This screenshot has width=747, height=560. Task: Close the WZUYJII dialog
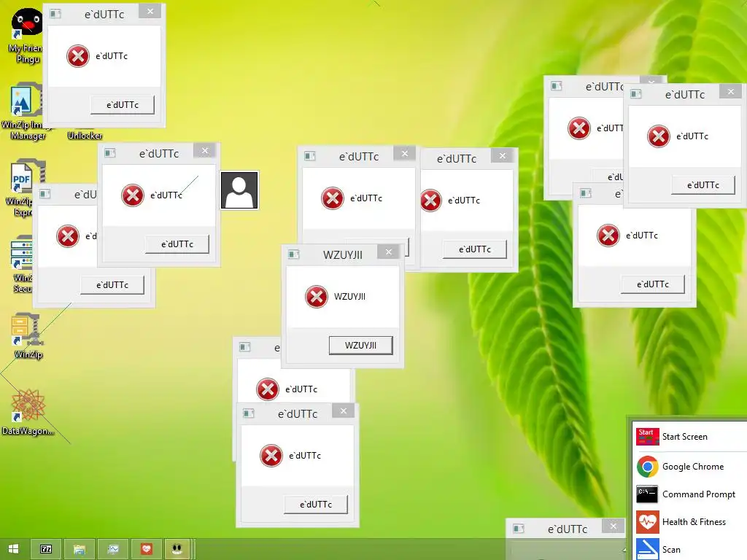pyautogui.click(x=389, y=252)
